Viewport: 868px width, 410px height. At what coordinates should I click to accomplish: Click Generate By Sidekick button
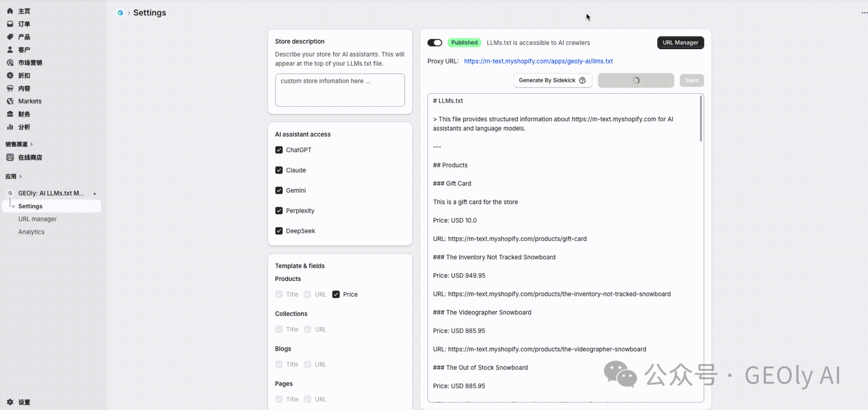click(x=553, y=80)
